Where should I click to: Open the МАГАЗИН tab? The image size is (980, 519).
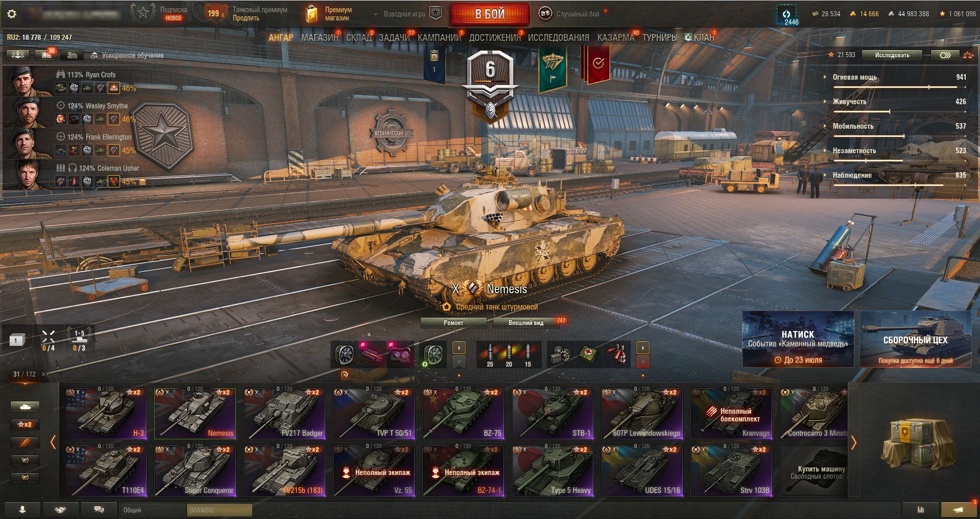pos(320,37)
